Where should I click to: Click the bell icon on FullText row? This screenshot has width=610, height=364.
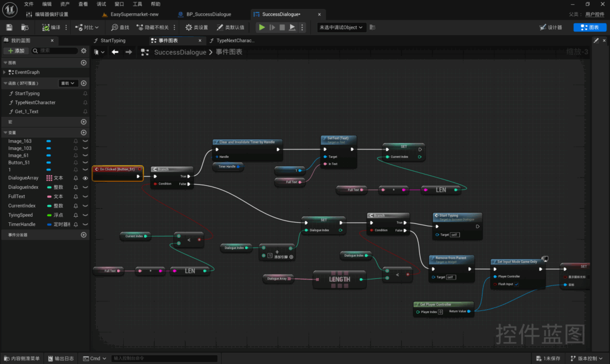pos(76,197)
